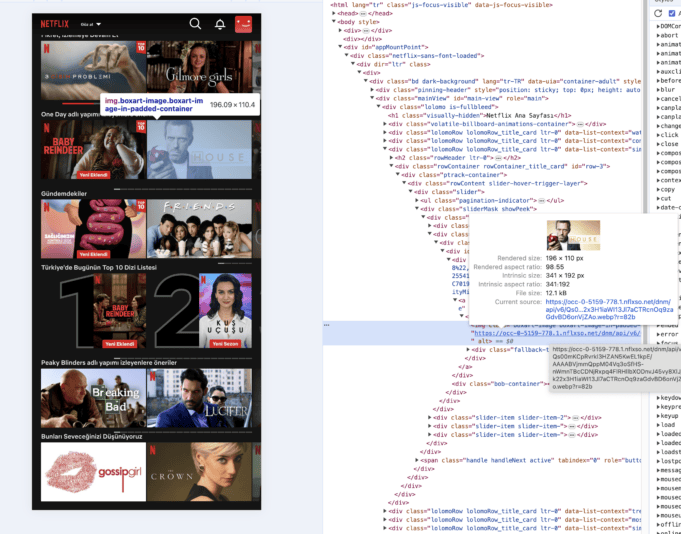Open the Netflix search
Image resolution: width=681 pixels, height=534 pixels.
(195, 23)
